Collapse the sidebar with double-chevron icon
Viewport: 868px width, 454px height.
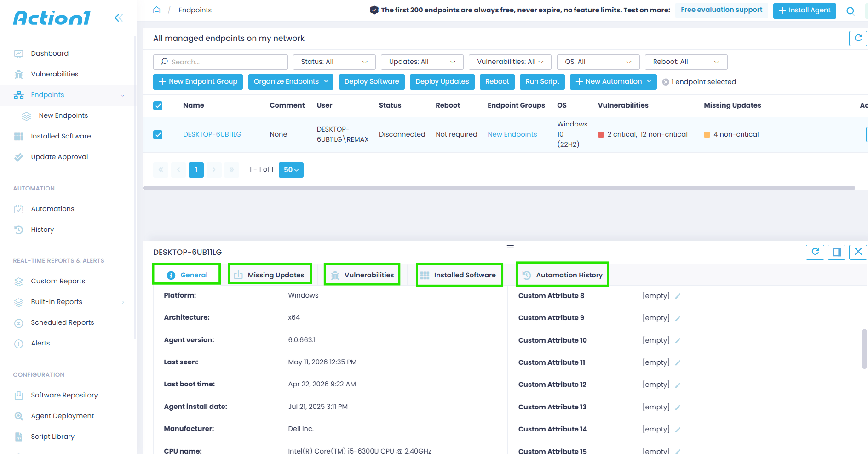pyautogui.click(x=119, y=18)
